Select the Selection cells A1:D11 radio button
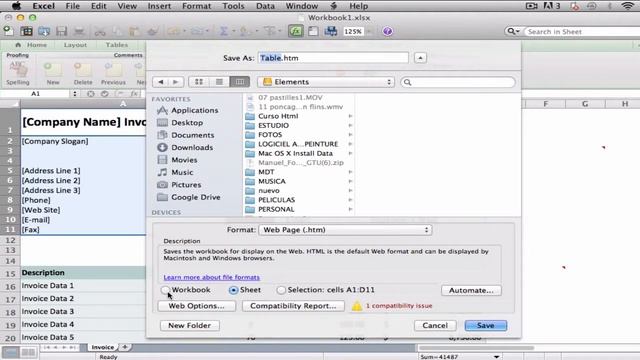 (281, 290)
